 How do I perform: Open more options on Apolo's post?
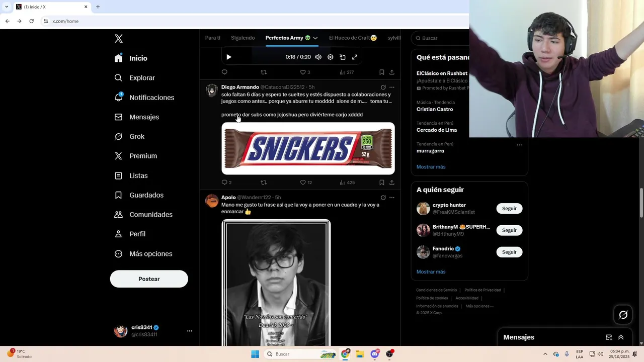392,198
